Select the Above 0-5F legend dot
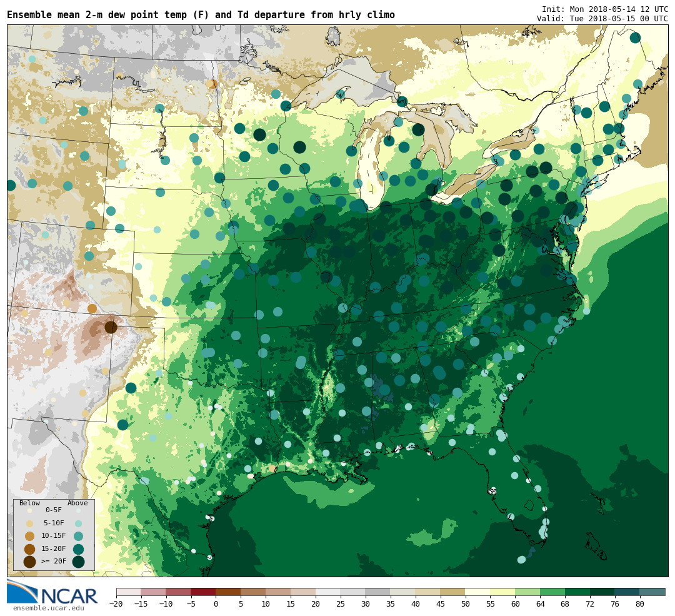 [x=78, y=510]
